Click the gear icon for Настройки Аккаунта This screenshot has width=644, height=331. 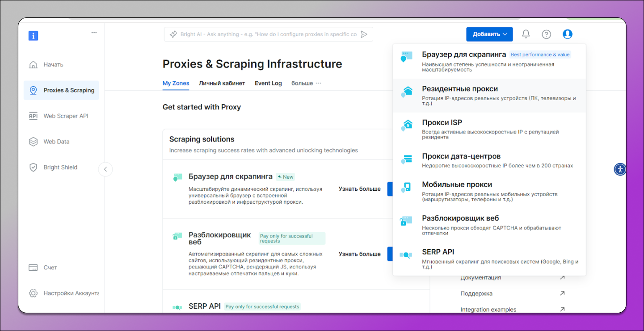pyautogui.click(x=33, y=293)
